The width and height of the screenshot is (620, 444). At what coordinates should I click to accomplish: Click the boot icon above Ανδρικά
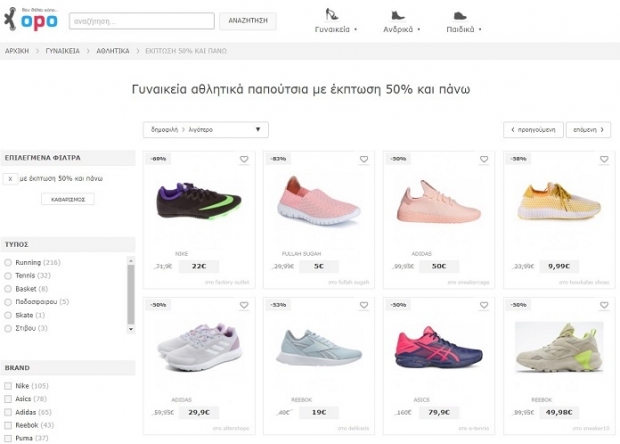397,15
